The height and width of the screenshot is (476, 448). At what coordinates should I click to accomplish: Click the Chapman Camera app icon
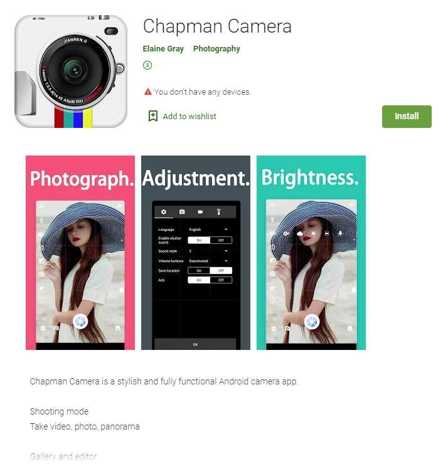71,71
